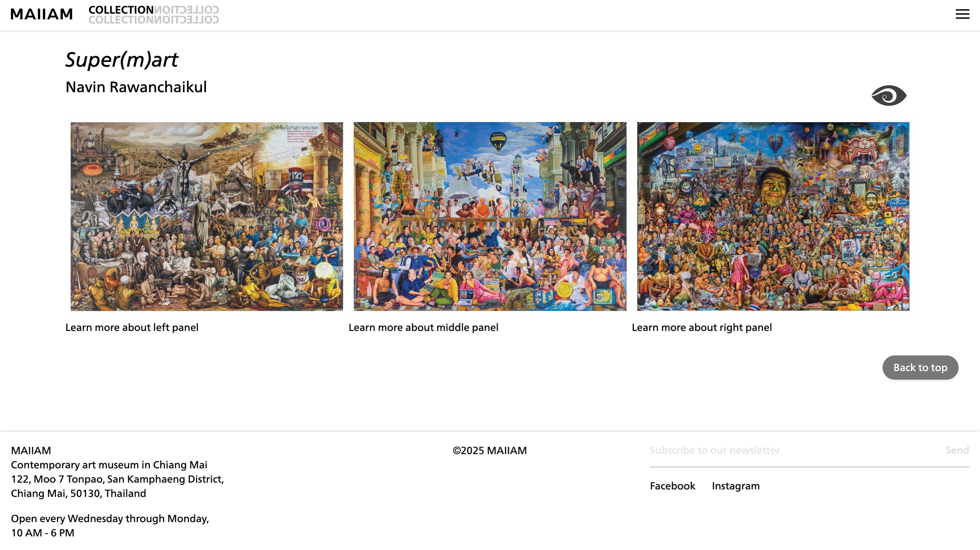The image size is (980, 550).
Task: Click Send for newsletter signup
Action: tap(957, 450)
